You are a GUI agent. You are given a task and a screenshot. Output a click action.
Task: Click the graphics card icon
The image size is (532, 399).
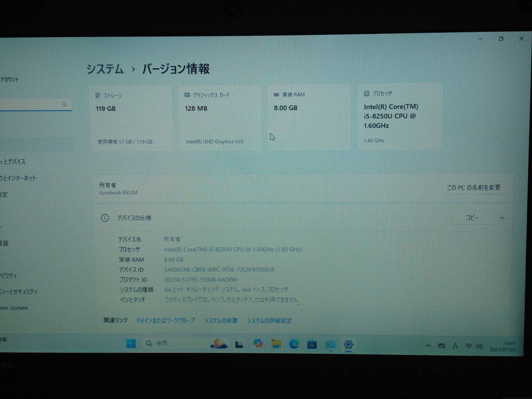pos(187,95)
